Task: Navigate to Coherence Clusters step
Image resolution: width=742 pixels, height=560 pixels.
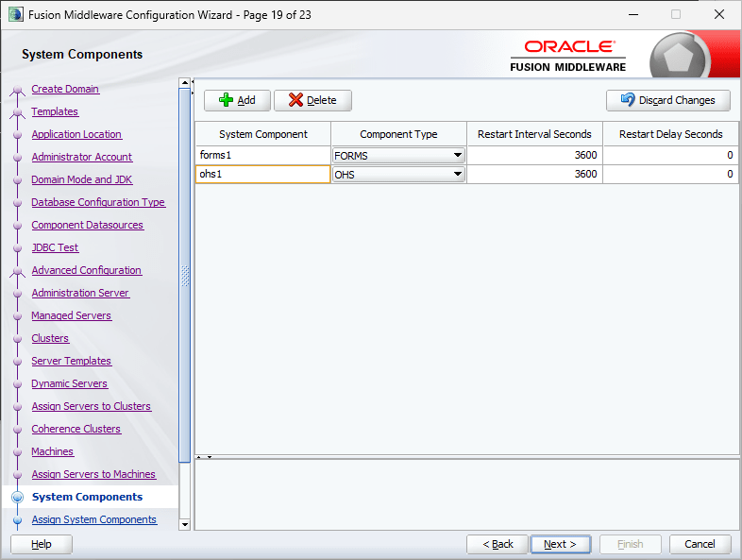Action: (76, 430)
